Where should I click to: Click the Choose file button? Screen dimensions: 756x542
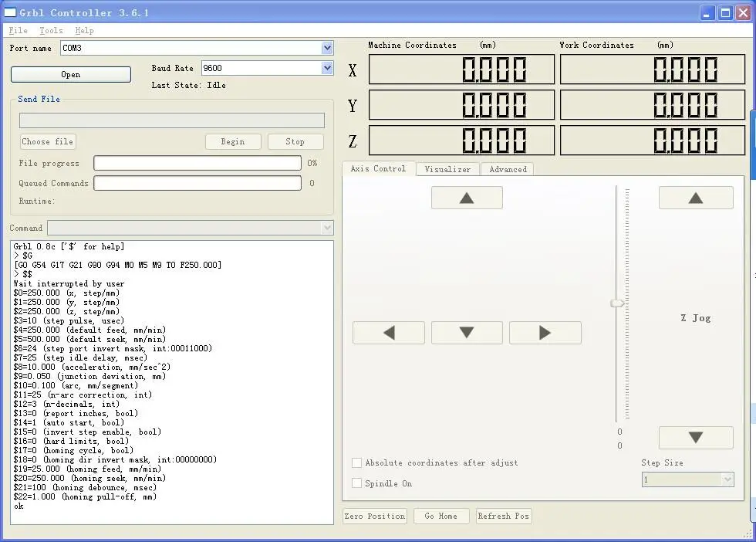[x=47, y=141]
